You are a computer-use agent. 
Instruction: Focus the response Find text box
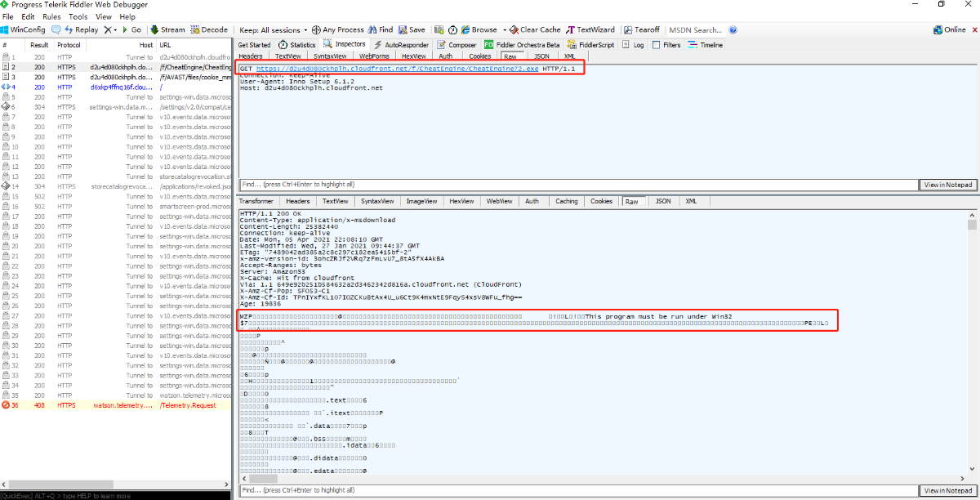coord(577,490)
